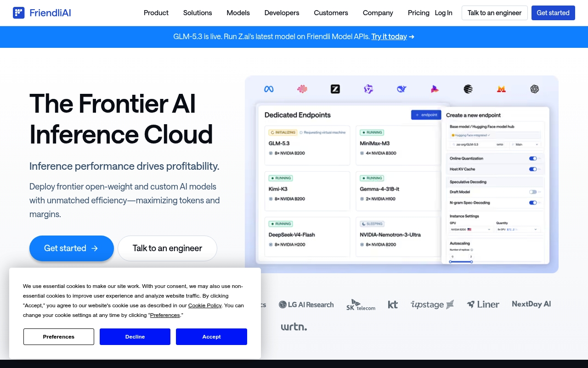Open the Solutions menu

point(198,13)
